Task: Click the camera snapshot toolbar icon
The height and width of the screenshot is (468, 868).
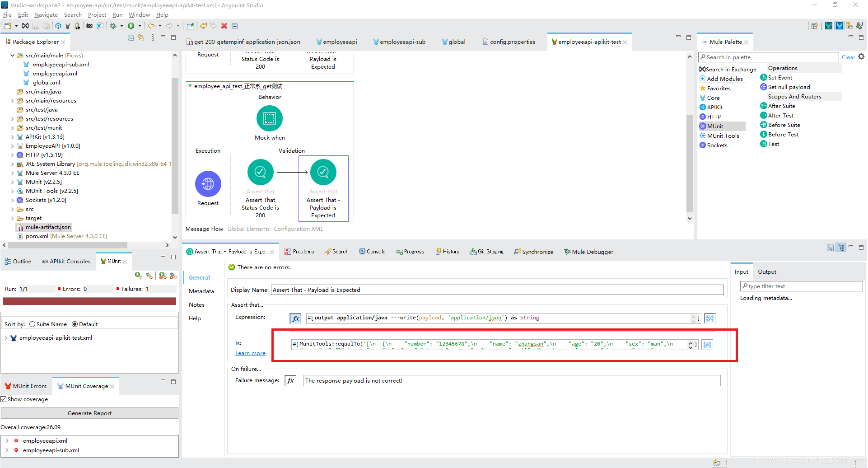Action: tap(89, 26)
